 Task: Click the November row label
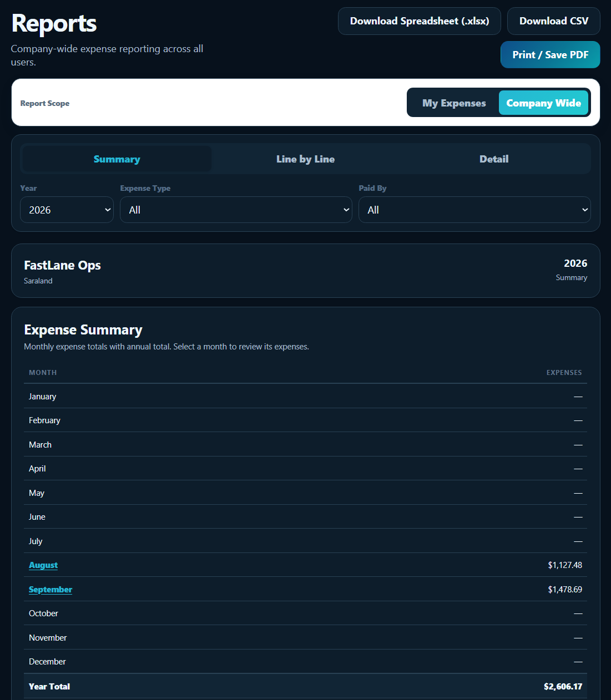click(x=48, y=638)
